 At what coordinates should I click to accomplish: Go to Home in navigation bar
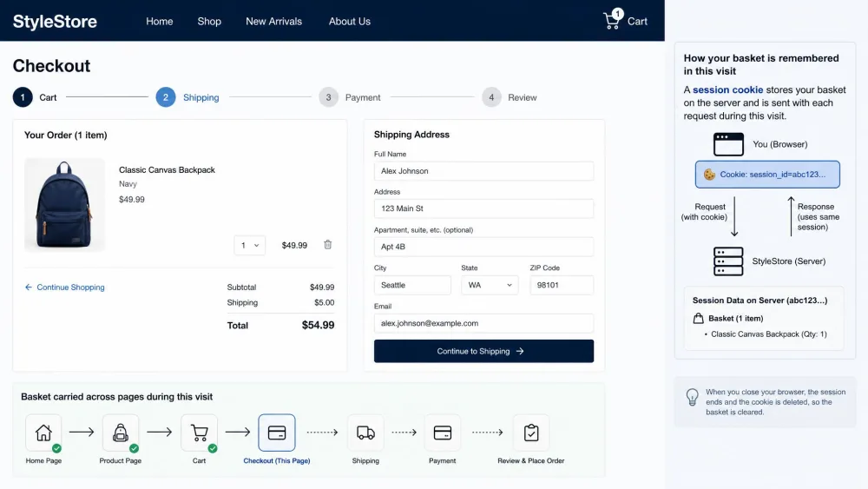(x=160, y=21)
